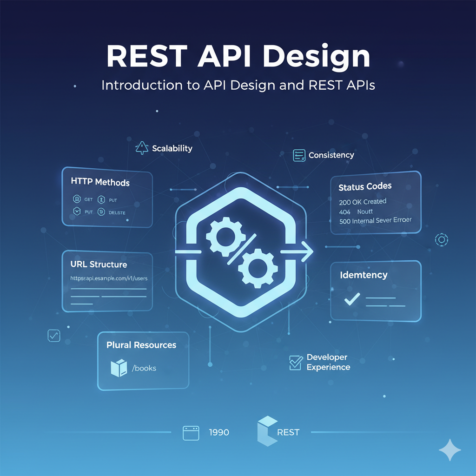Select the PUT label on the DELETE row
The width and height of the screenshot is (476, 476).
[x=89, y=212]
